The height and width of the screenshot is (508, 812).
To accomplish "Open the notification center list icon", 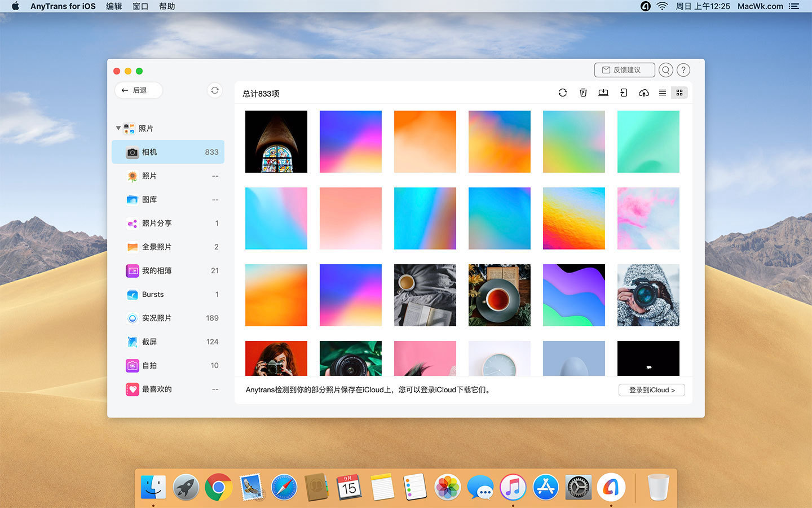I will pyautogui.click(x=794, y=6).
